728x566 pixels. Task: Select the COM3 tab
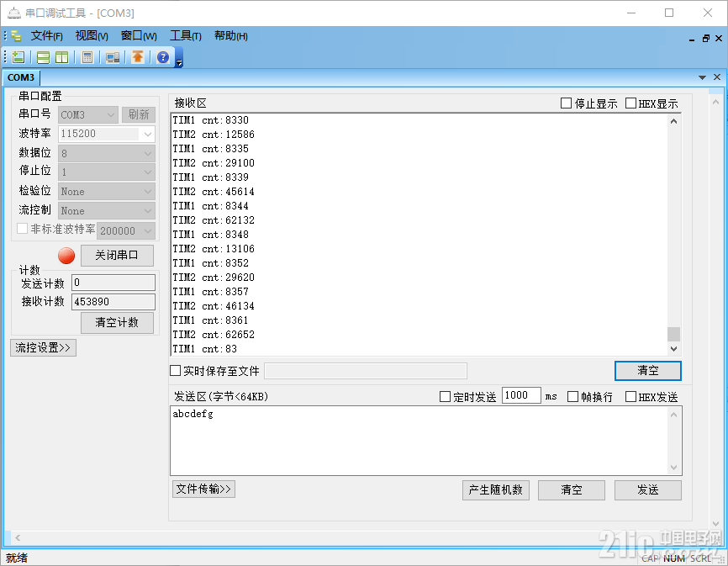(x=21, y=77)
